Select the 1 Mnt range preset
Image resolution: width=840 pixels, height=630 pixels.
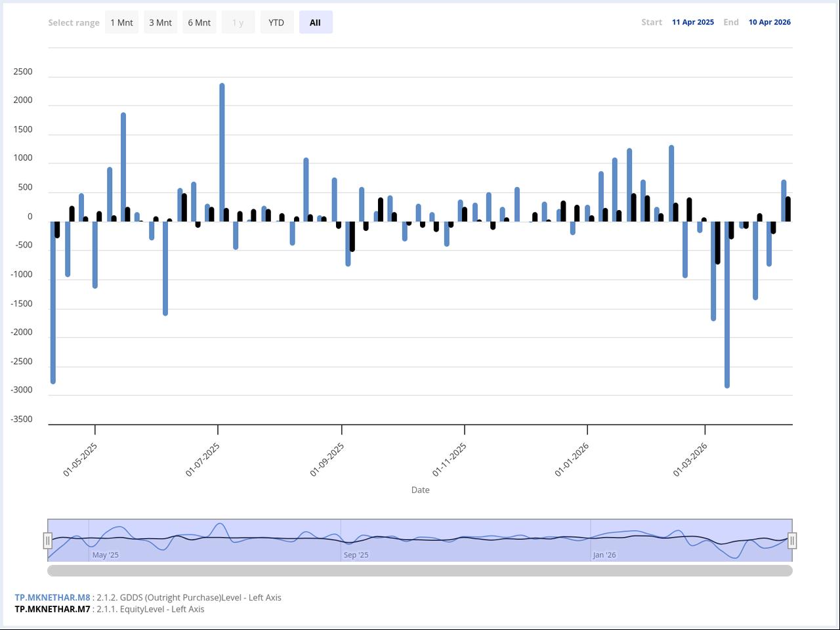121,22
